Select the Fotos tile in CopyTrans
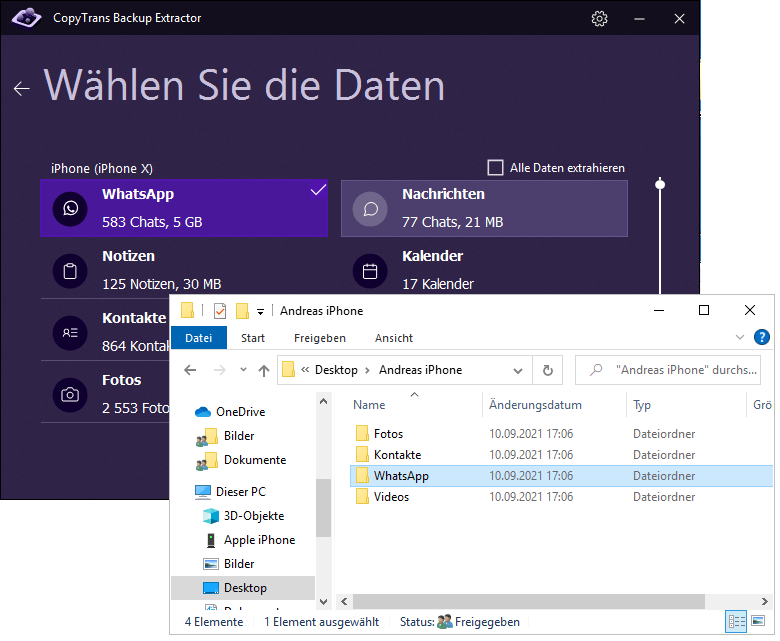This screenshot has height=641, width=780. [x=105, y=394]
